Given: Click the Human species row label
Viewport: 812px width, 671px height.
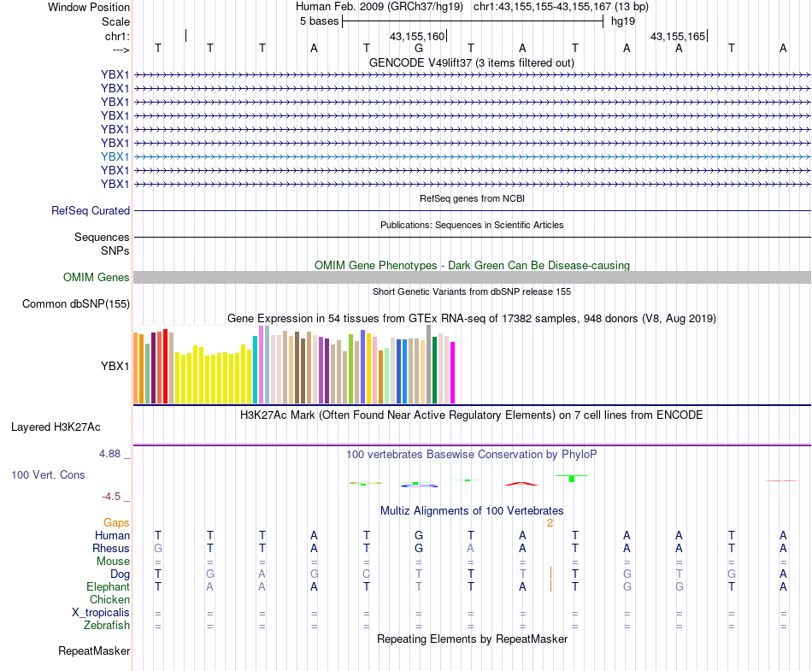Looking at the screenshot, I should 112,535.
